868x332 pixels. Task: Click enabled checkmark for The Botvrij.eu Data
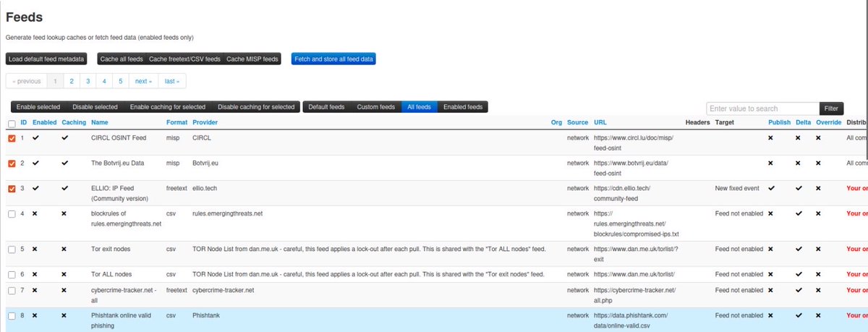tap(36, 163)
